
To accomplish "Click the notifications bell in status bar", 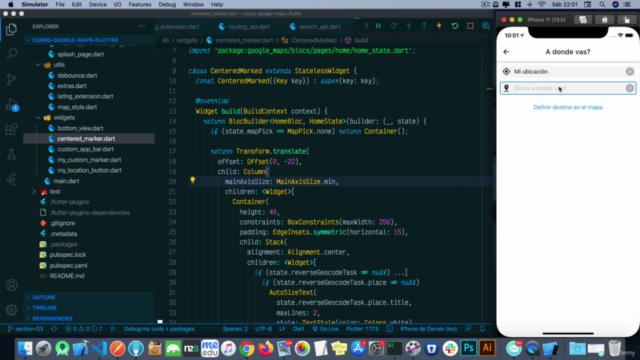I will coord(482,329).
